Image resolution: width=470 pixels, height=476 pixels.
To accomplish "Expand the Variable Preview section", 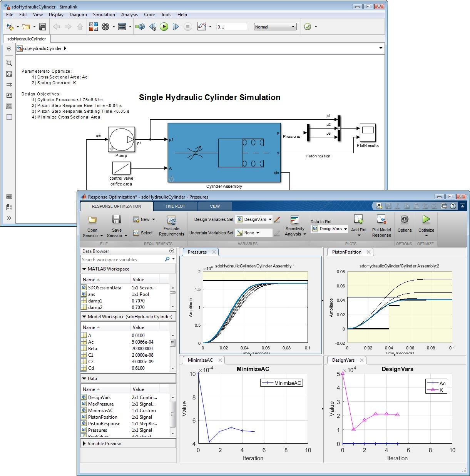I will [x=84, y=444].
